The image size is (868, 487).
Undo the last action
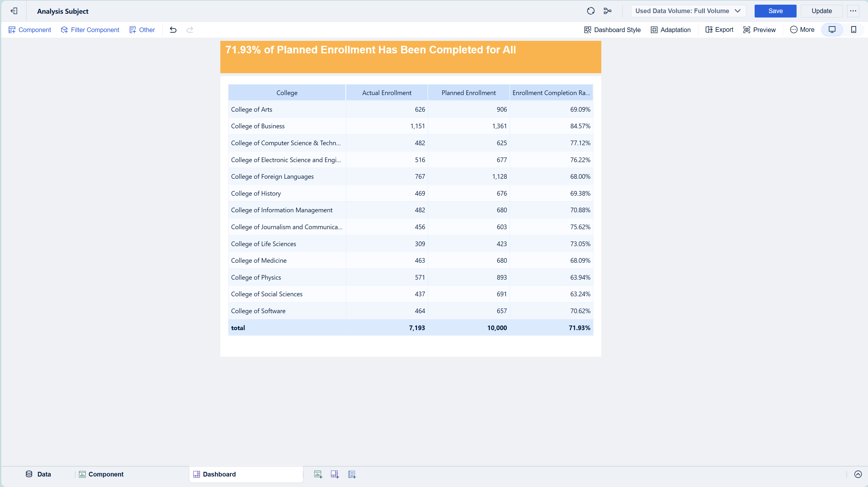[173, 30]
